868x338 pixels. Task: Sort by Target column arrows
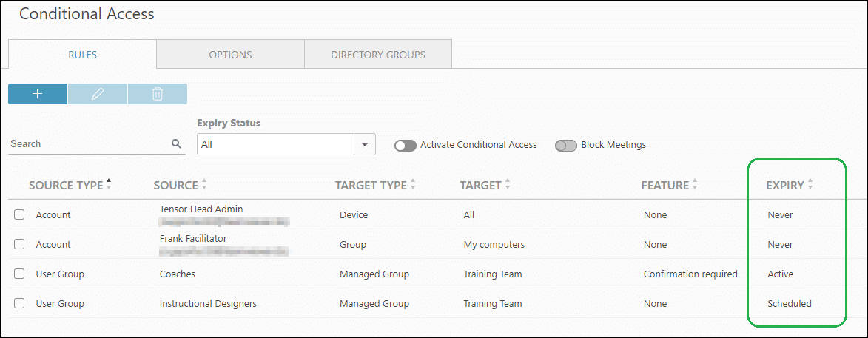point(508,185)
